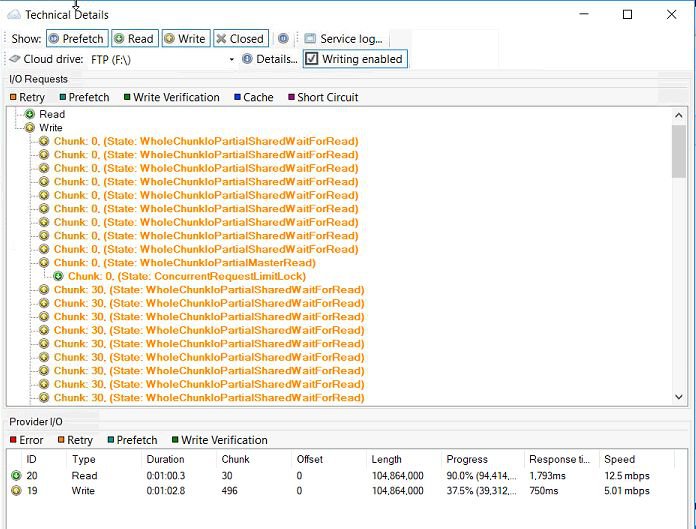Screen dimensions: 696x529
Task: Sort by the Length column header
Action: tap(403, 459)
